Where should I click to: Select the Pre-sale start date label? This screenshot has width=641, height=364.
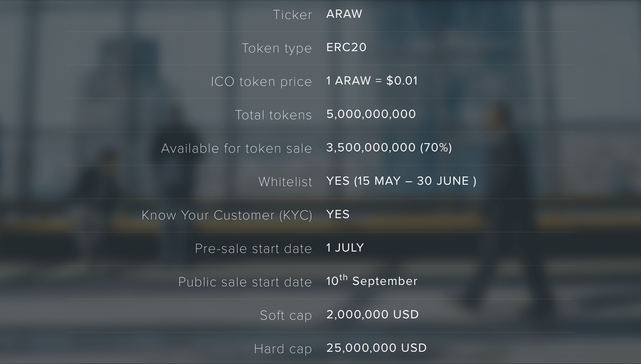click(x=253, y=248)
